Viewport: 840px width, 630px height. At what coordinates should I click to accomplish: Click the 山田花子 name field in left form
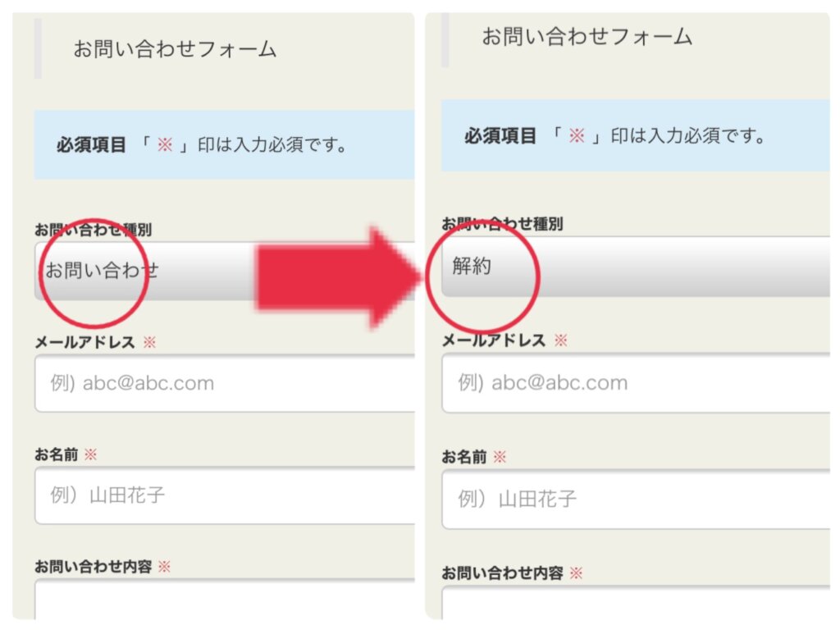[x=225, y=495]
